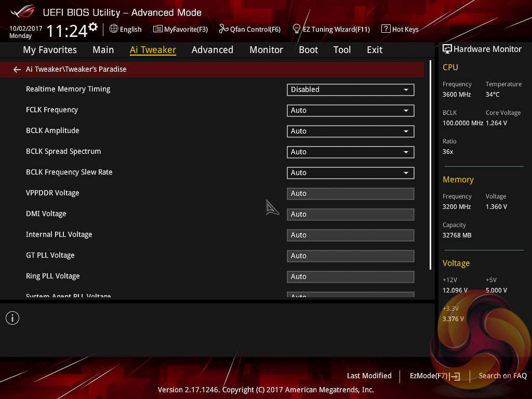
Task: Click BCLK value 100.0000 MHz
Action: coord(463,123)
